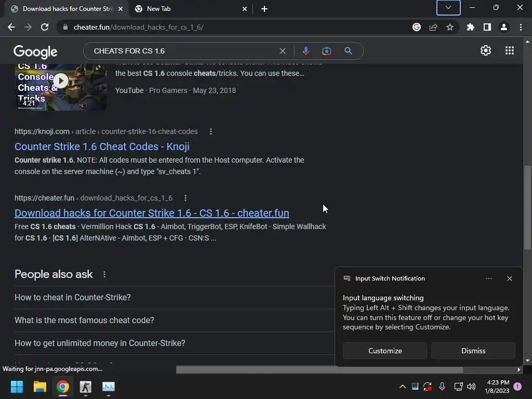532x399 pixels.
Task: Open a new browser tab
Action: (x=264, y=9)
